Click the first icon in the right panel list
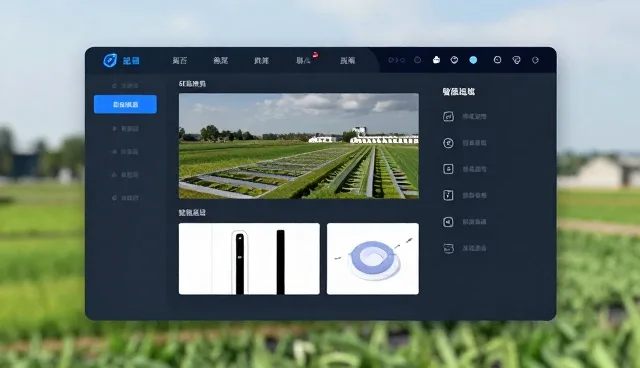The width and height of the screenshot is (640, 368). coord(448,117)
